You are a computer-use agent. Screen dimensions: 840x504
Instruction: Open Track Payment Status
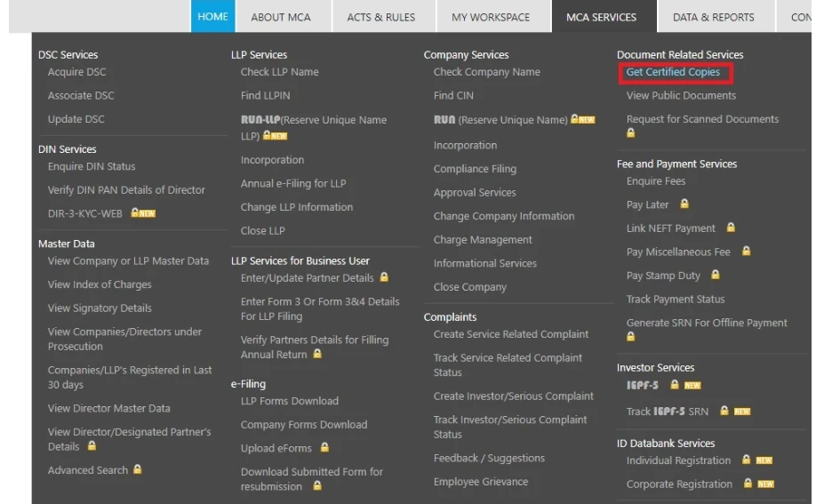pos(676,299)
